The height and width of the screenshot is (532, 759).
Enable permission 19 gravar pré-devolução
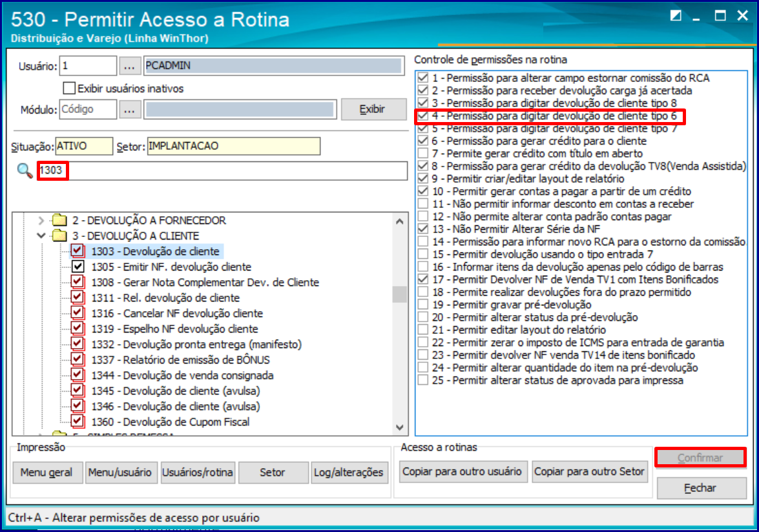click(x=423, y=304)
